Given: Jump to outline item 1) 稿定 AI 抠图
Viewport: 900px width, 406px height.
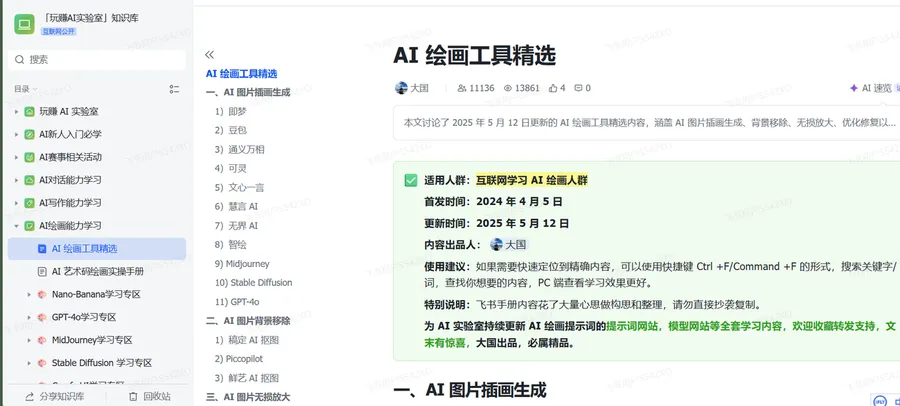Looking at the screenshot, I should (x=247, y=340).
